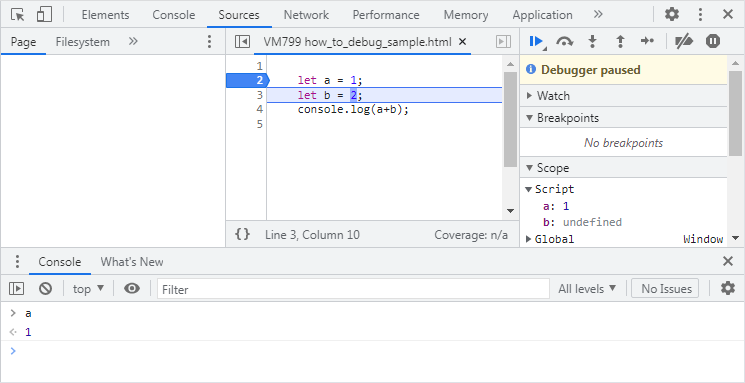
Task: Click variable b: undefined in Scope
Action: pos(583,222)
